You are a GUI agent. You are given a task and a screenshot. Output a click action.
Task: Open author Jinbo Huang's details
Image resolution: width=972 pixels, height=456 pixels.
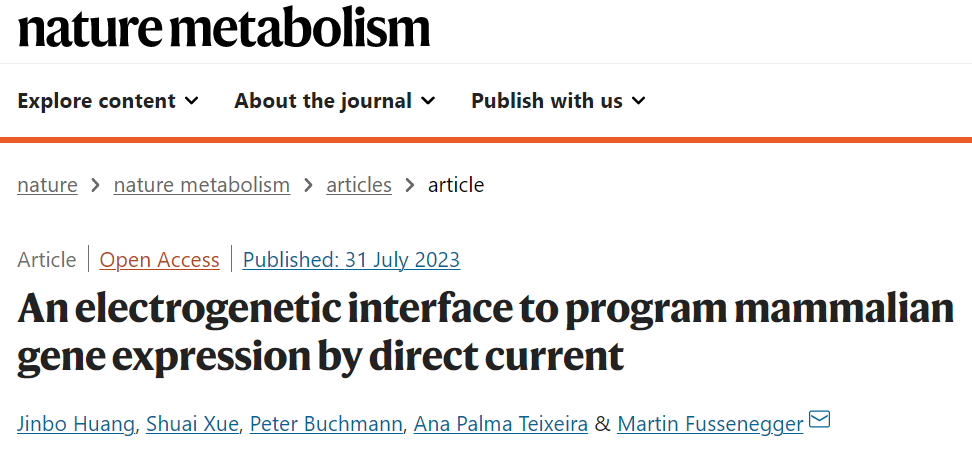(x=76, y=423)
